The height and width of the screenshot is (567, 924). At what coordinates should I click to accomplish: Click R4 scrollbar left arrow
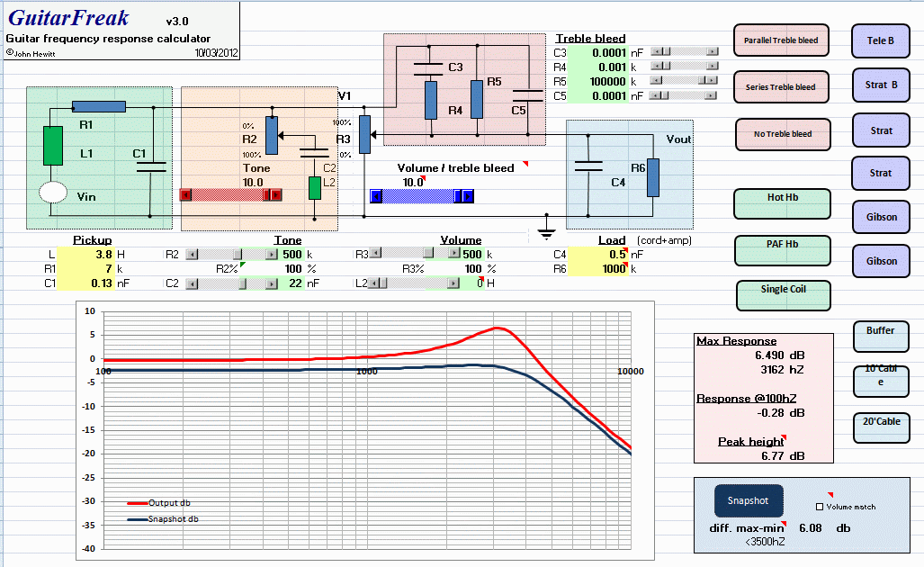pyautogui.click(x=657, y=66)
